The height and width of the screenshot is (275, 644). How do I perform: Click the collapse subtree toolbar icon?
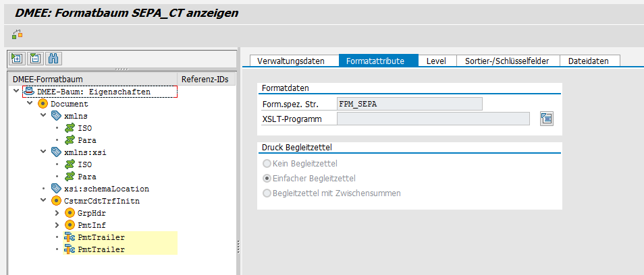34,58
